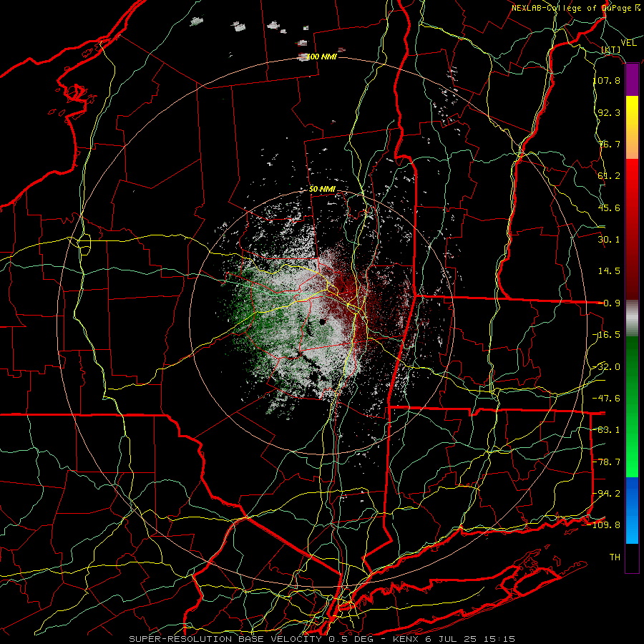Click the VEL legend title
This screenshot has height=644, width=644.
click(x=629, y=43)
